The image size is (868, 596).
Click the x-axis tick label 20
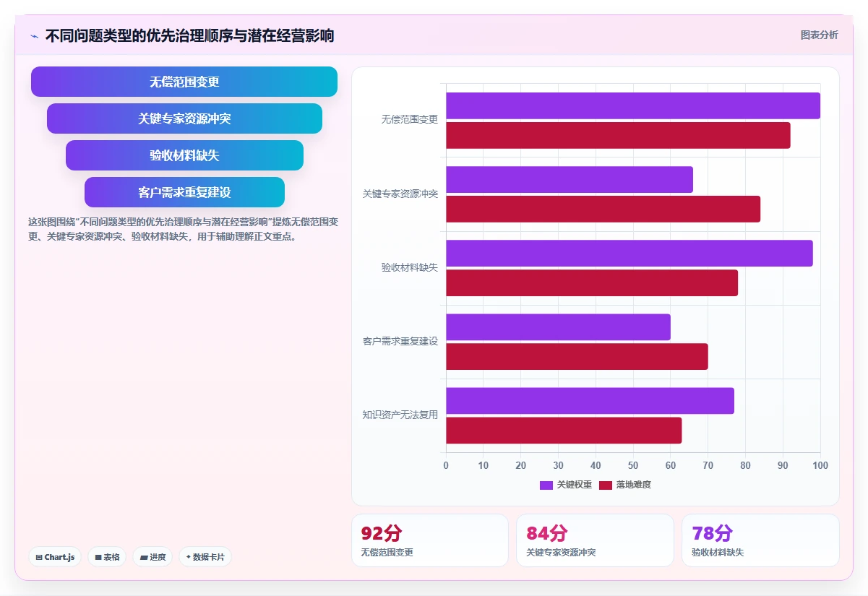click(x=521, y=466)
